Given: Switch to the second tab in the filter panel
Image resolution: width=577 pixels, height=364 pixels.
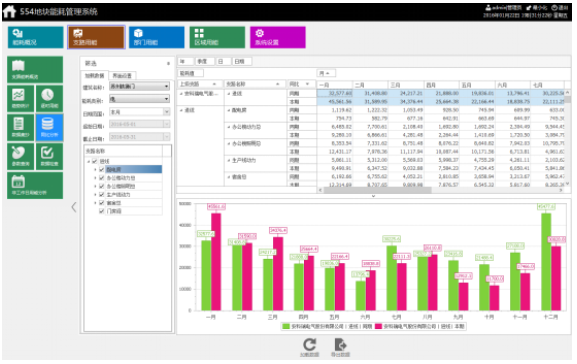Looking at the screenshot, I should click(122, 75).
